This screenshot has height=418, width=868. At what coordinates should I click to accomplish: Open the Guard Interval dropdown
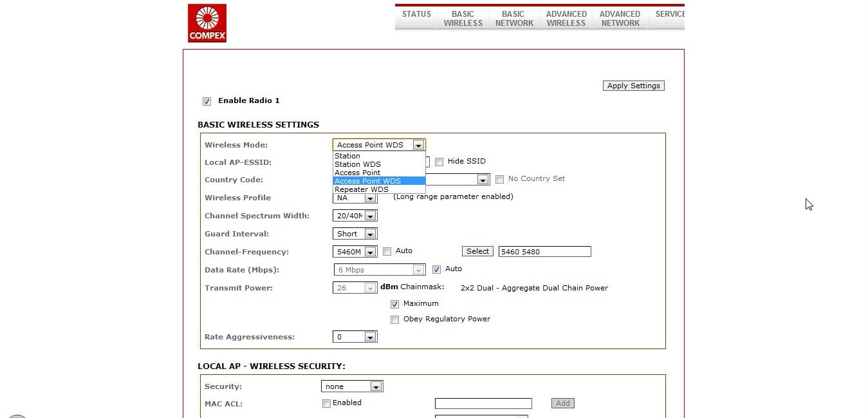click(355, 234)
